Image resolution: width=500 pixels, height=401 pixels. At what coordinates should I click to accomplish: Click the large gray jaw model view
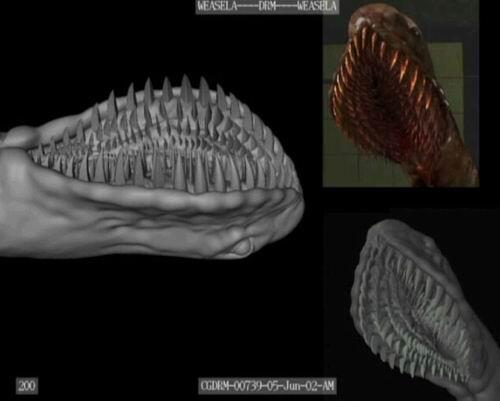[152, 167]
